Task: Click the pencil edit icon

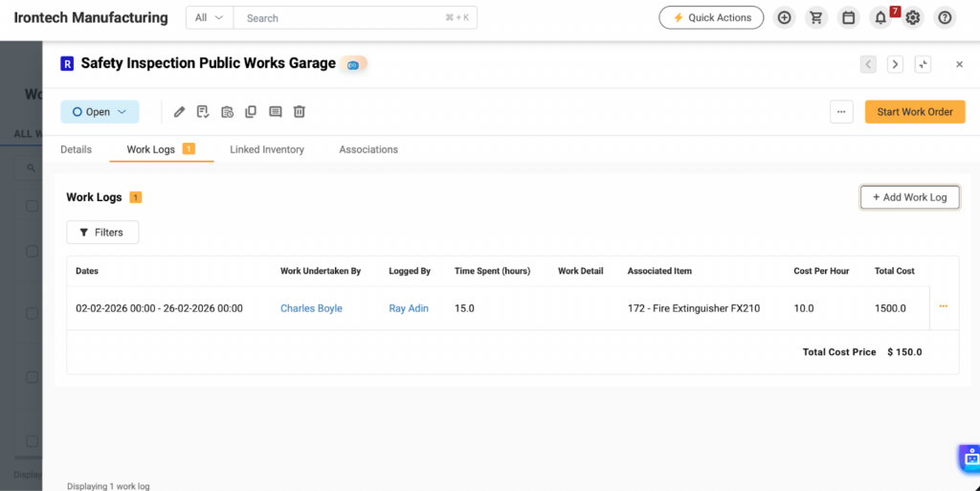Action: tap(179, 112)
